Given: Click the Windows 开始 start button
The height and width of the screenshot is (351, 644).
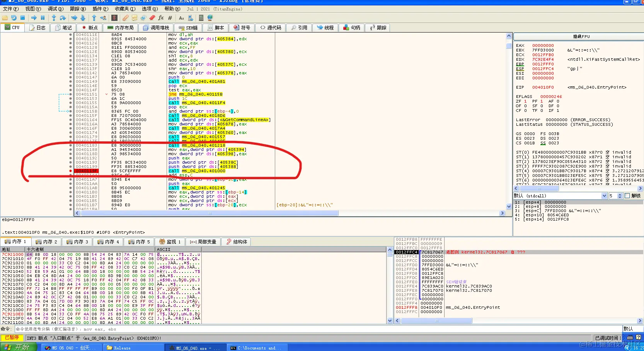Looking at the screenshot, I should coord(19,348).
